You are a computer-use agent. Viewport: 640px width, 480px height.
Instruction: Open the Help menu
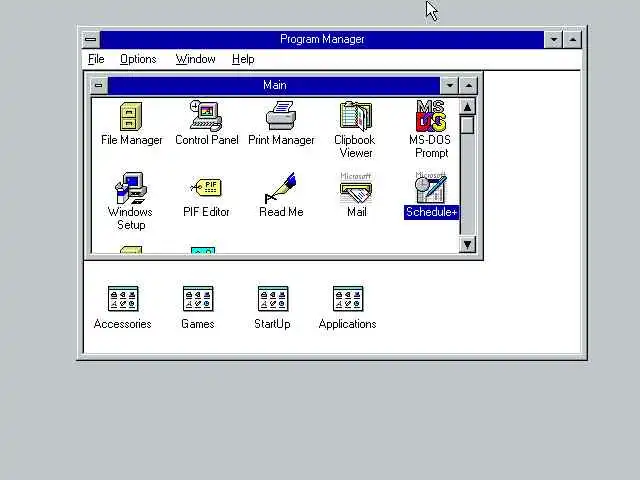[243, 59]
